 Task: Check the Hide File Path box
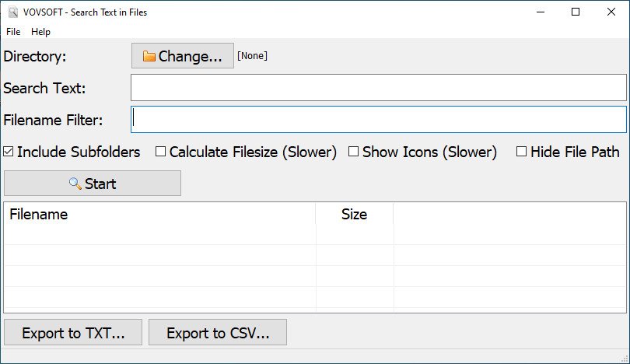pyautogui.click(x=521, y=152)
